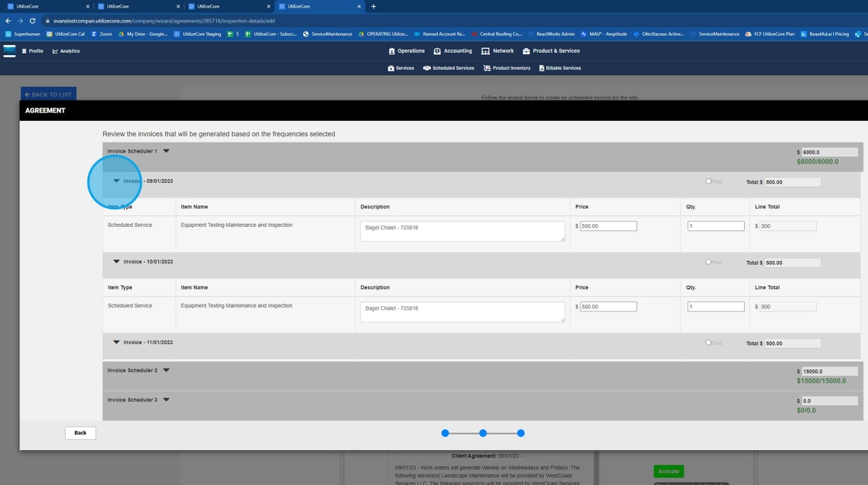Open the Beautiful.ai | Pricing bookmark
Image resolution: width=868 pixels, height=485 pixels.
point(825,34)
